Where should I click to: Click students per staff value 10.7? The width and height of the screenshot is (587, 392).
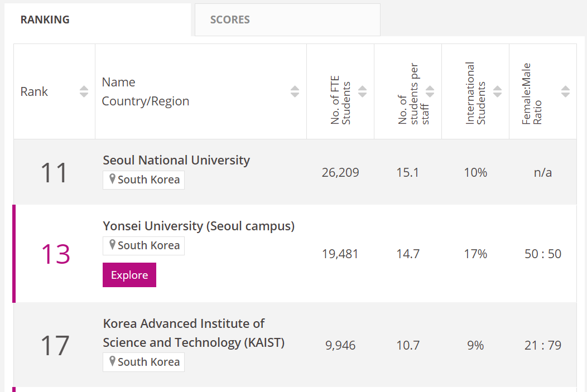pyautogui.click(x=408, y=346)
